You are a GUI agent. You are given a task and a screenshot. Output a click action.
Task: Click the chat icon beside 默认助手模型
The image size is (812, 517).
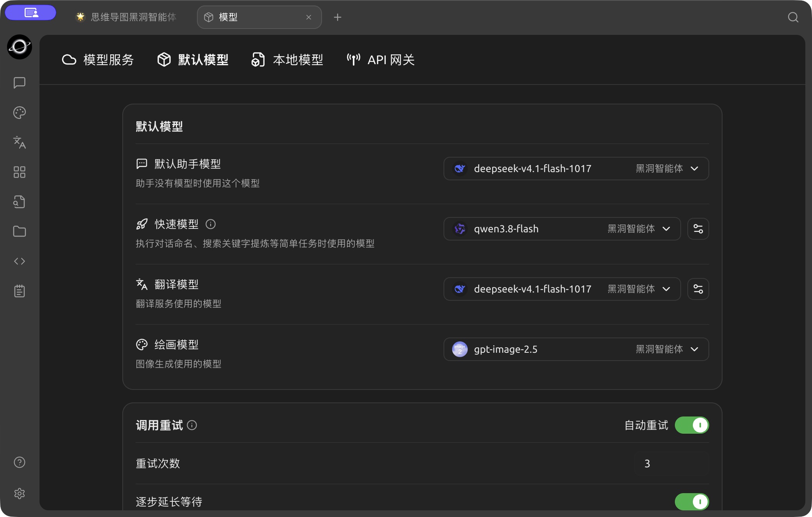[142, 164]
